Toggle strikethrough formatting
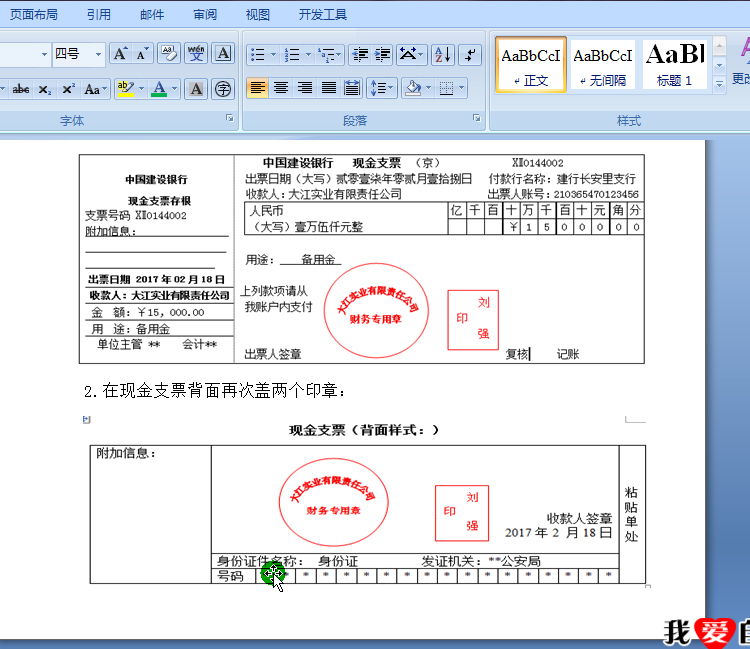 click(x=21, y=89)
